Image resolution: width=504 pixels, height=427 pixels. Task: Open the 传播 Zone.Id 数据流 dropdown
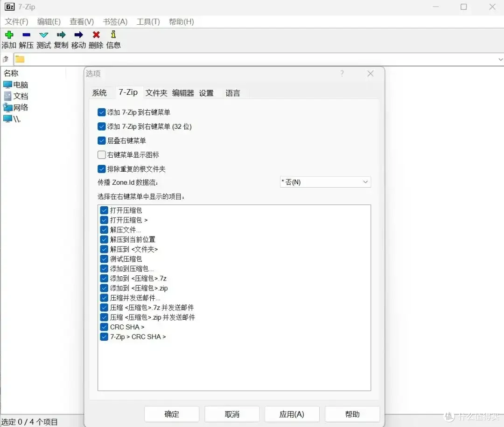point(325,182)
